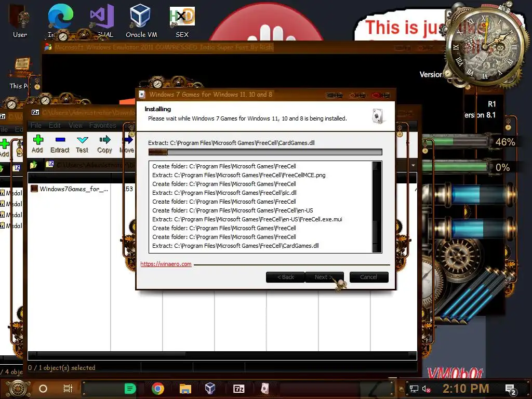The image size is (532, 399).
Task: Click the Extract button in 7-Zip toolbar
Action: (x=60, y=144)
